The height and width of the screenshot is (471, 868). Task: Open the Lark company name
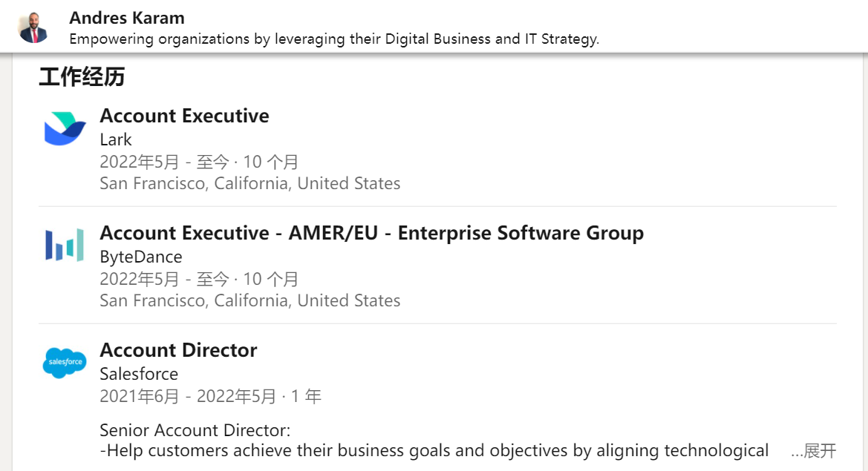coord(116,139)
